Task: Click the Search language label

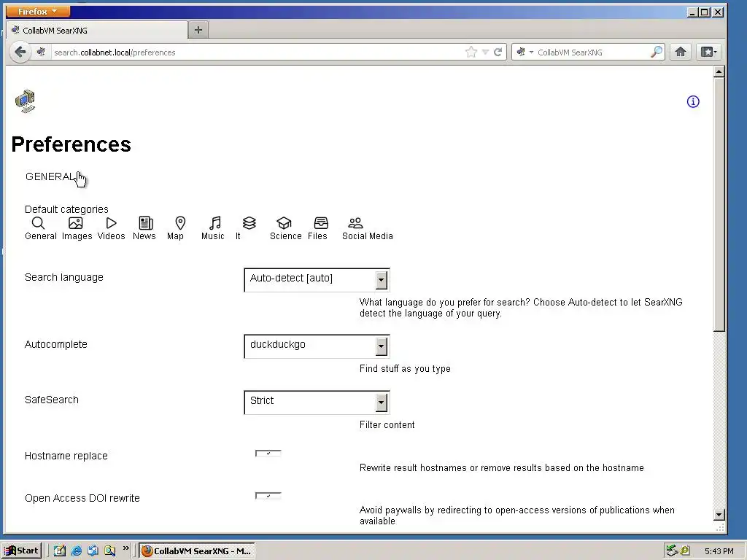Action: point(64,277)
